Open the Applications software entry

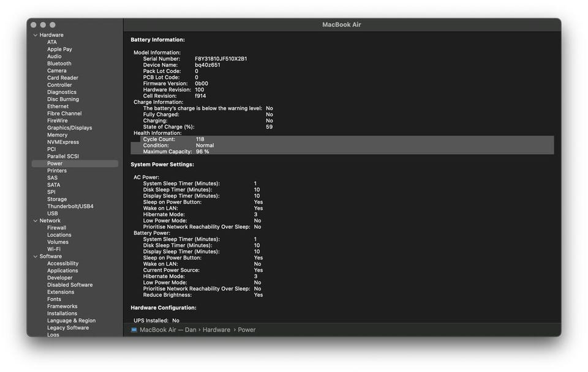(x=62, y=270)
